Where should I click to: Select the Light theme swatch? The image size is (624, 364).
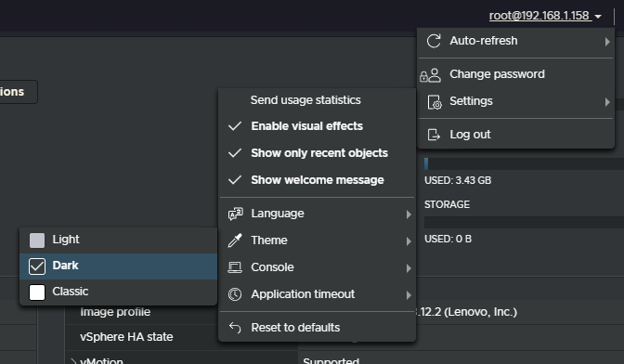tap(37, 240)
